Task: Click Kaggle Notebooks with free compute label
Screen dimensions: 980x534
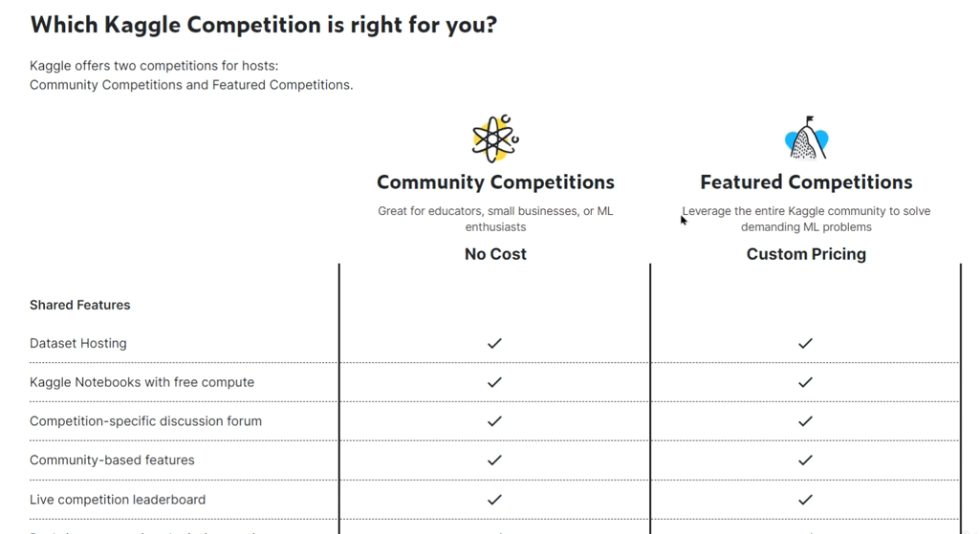Action: coord(142,382)
